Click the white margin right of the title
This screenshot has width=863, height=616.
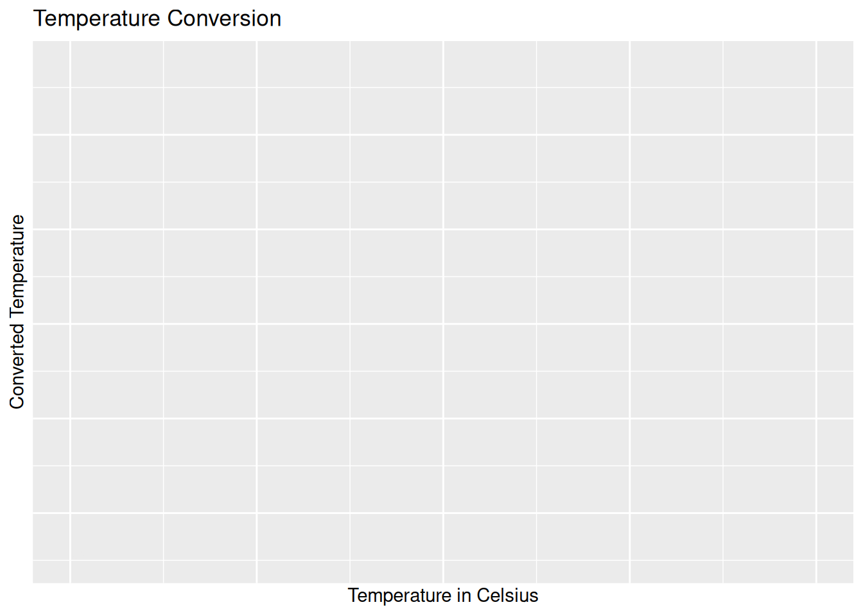point(571,19)
